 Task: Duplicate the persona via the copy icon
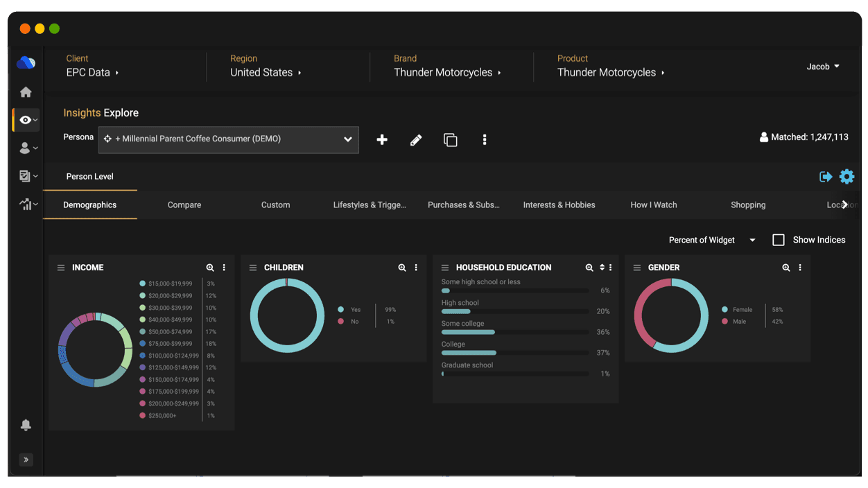point(451,139)
